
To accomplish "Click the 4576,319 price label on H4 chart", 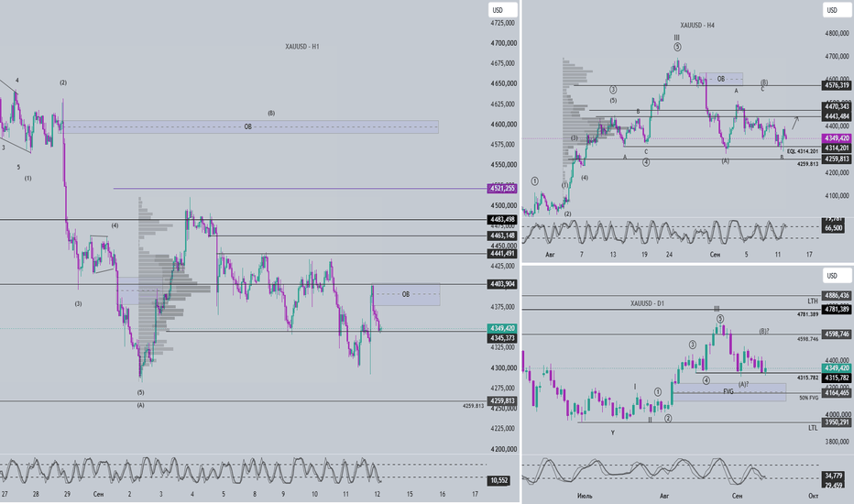I will coord(837,85).
